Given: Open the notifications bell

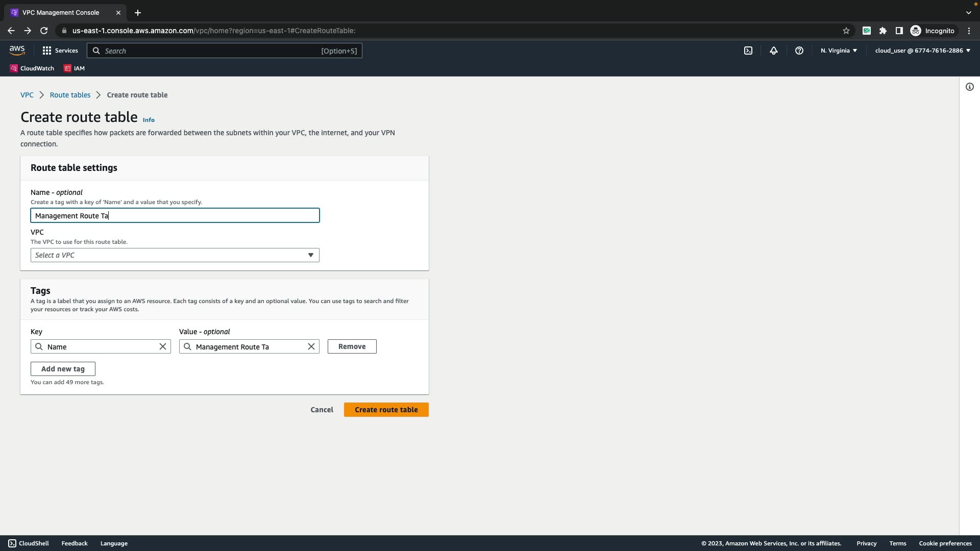Looking at the screenshot, I should tap(774, 51).
